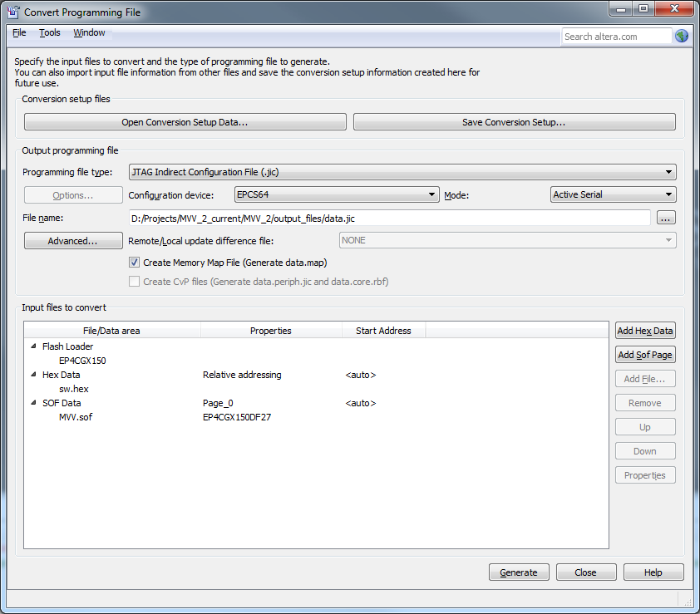This screenshot has height=614, width=700.
Task: Select the SOF Data row label
Action: tap(62, 403)
